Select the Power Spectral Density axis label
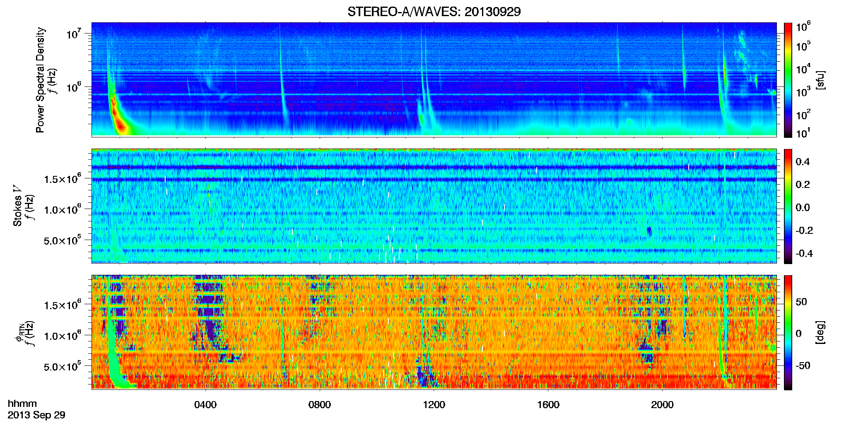 pos(40,80)
